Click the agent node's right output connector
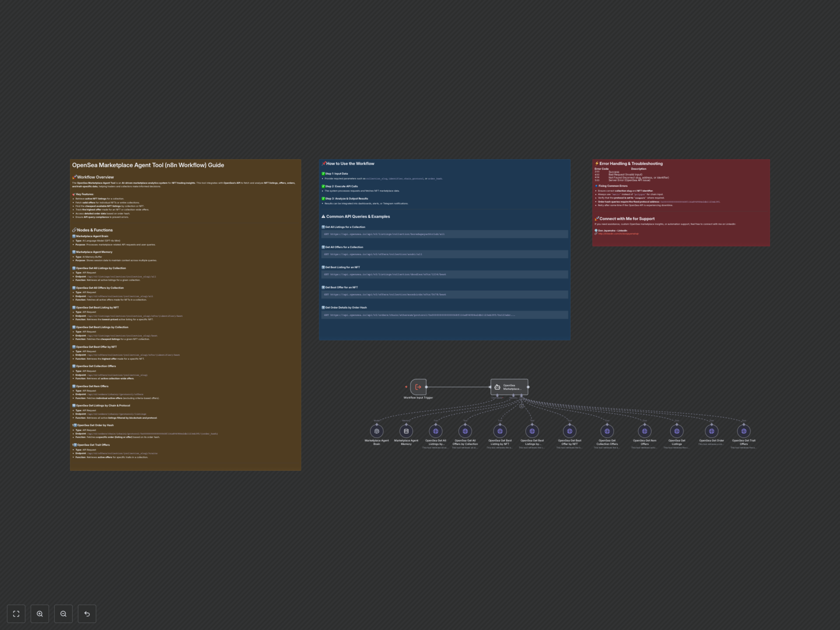 pyautogui.click(x=528, y=387)
